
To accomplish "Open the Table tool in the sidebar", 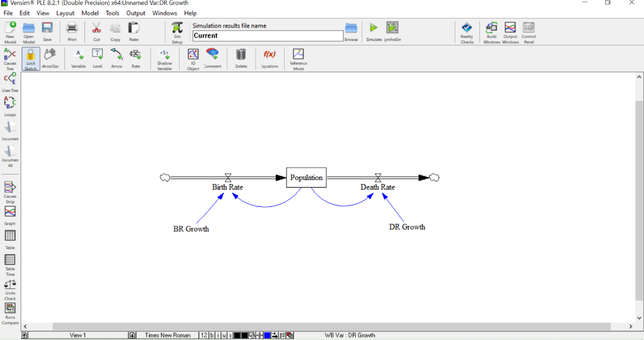I will tap(10, 240).
